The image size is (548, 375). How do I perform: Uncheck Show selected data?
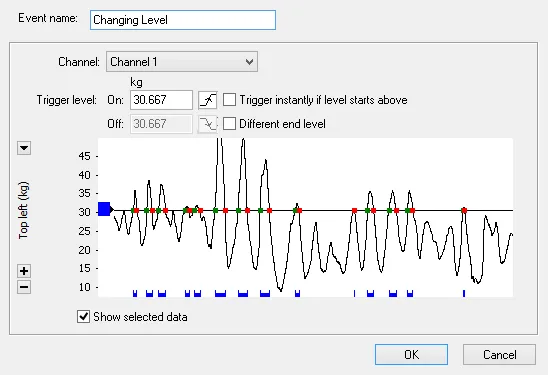[x=84, y=317]
